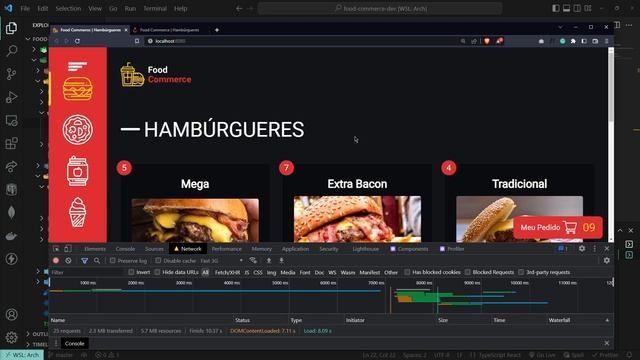Check the Invert filter checkbox

[131, 272]
